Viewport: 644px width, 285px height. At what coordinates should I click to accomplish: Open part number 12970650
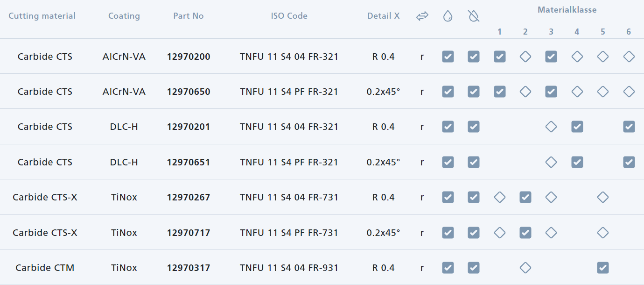click(189, 92)
